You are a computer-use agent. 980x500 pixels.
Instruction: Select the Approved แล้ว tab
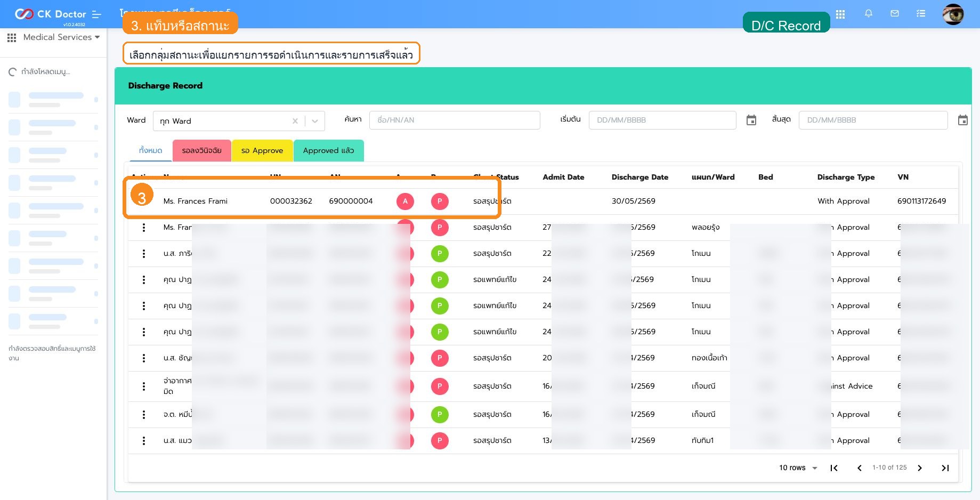pyautogui.click(x=328, y=150)
